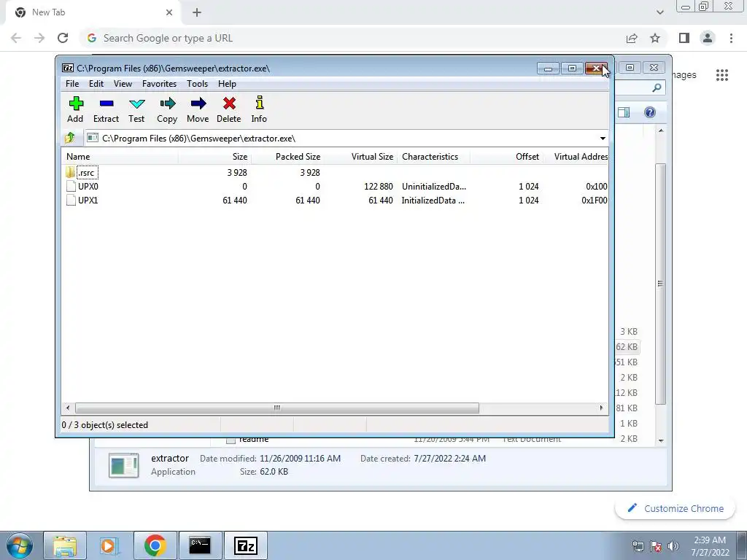This screenshot has height=560, width=747.
Task: Open the media player taskbar icon
Action: (x=108, y=545)
